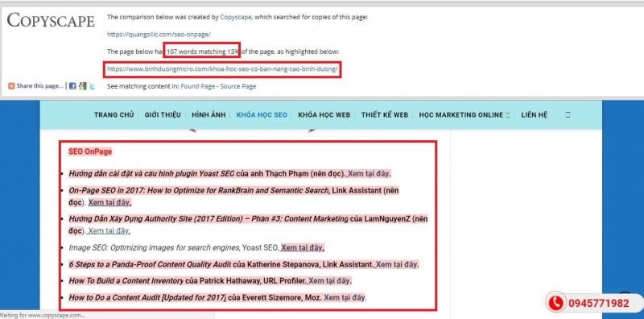Click Xem tại đây for Authority Site guide
Image resolution: width=644 pixels, height=319 pixels.
109,230
